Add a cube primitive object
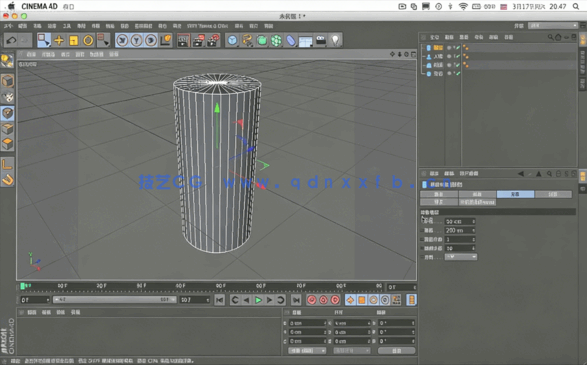This screenshot has width=587, height=365. (x=232, y=40)
